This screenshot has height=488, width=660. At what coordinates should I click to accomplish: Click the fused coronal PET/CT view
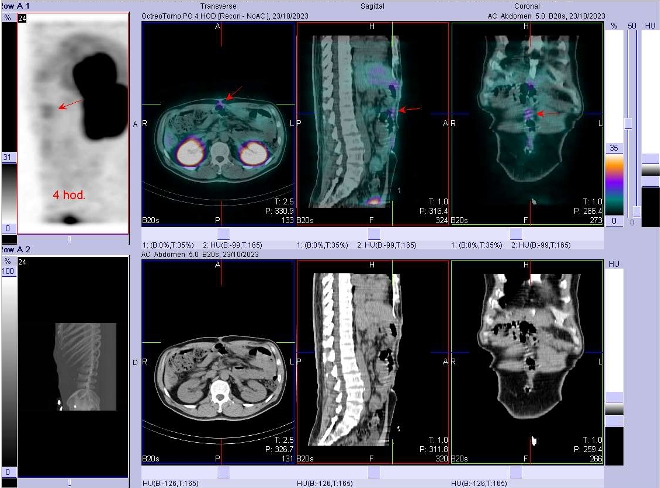click(x=527, y=120)
